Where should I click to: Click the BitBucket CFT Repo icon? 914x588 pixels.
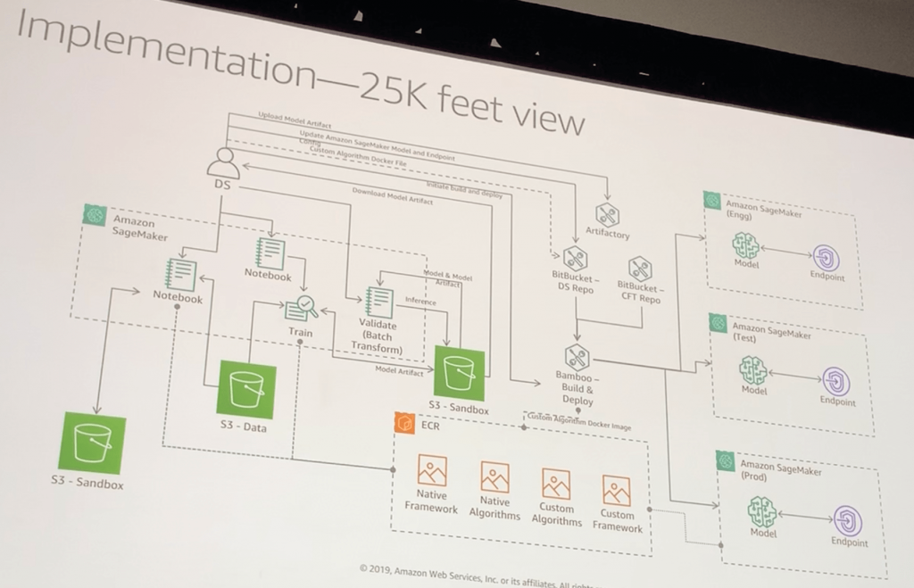[640, 269]
